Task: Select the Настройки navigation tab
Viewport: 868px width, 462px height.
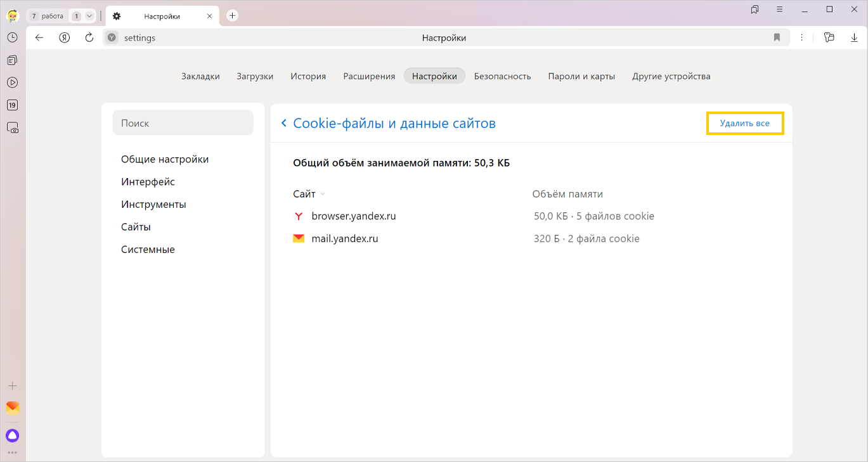Action: click(434, 76)
